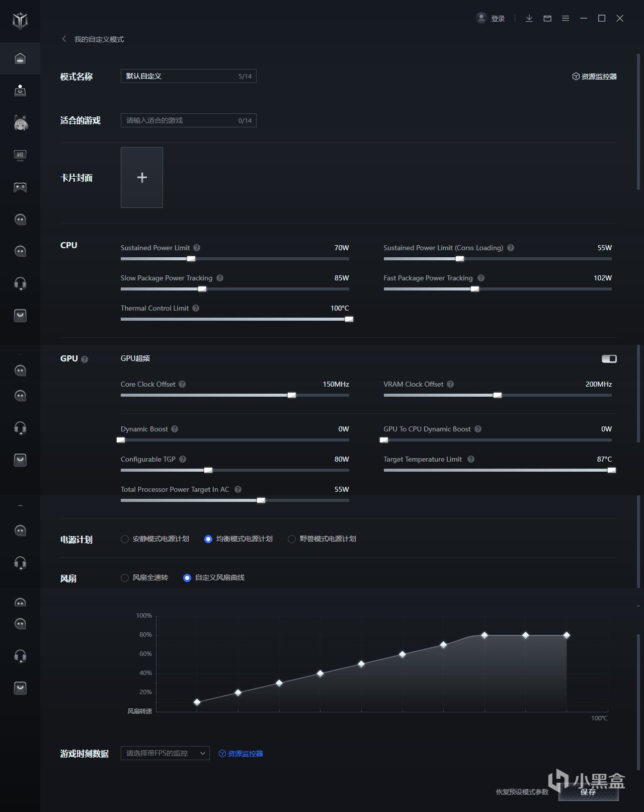
Task: Select 野兽模式电源计划 power plan
Action: click(x=322, y=539)
